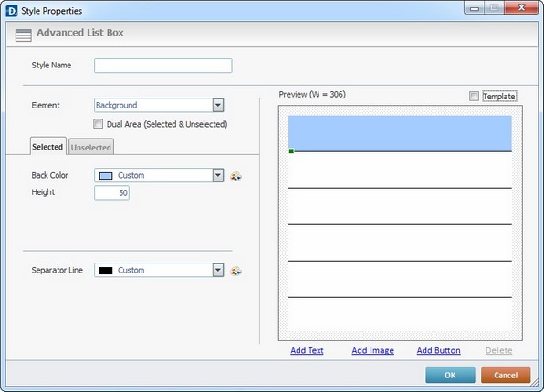Expand the Element dropdown

(218, 105)
